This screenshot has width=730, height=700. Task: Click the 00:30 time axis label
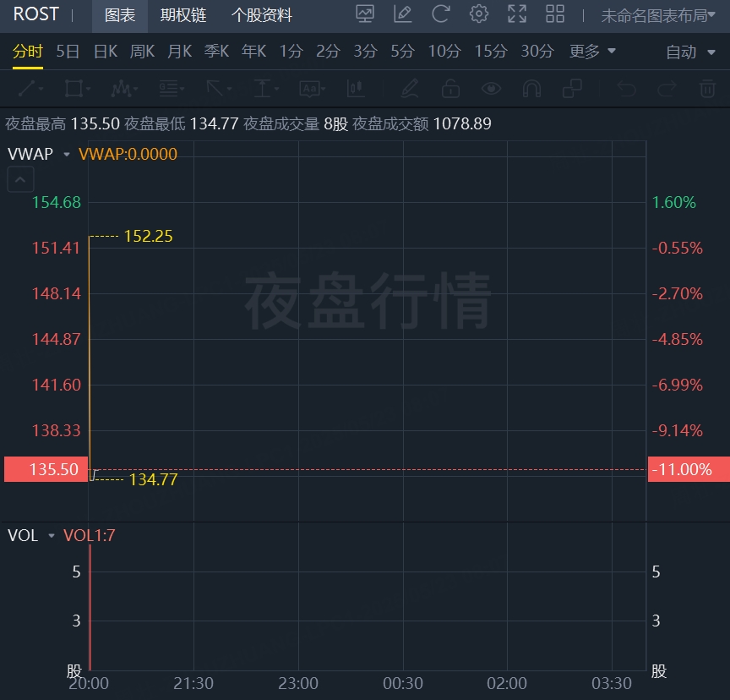(x=403, y=683)
